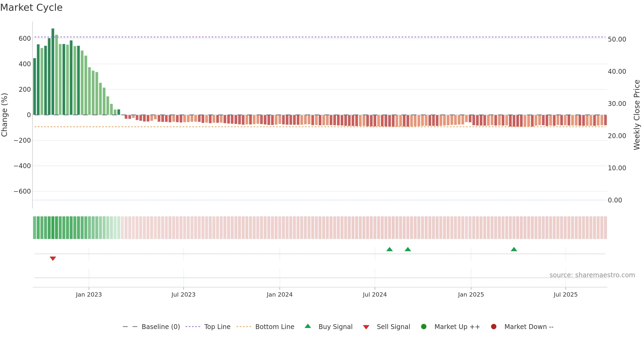This screenshot has width=644, height=362.
Task: Click the 40.00 right axis price label
Action: (x=617, y=71)
